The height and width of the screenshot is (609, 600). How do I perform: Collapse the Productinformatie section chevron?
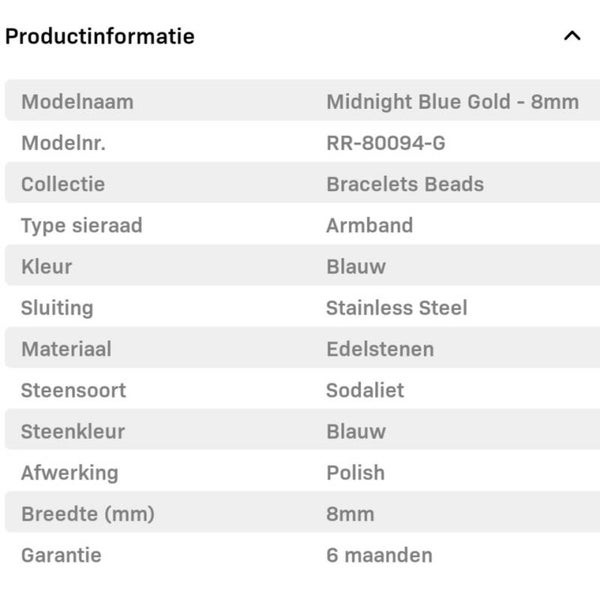coord(572,36)
